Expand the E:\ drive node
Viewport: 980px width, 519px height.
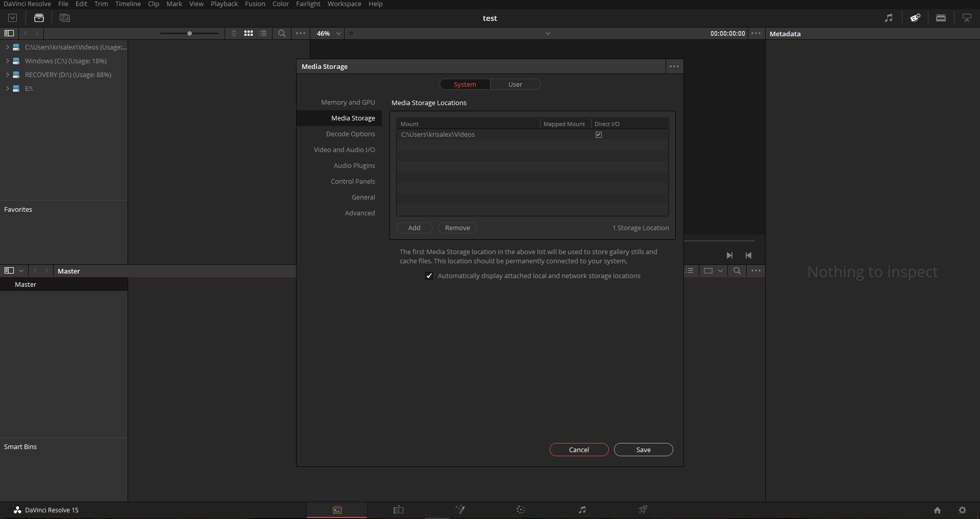coord(7,88)
